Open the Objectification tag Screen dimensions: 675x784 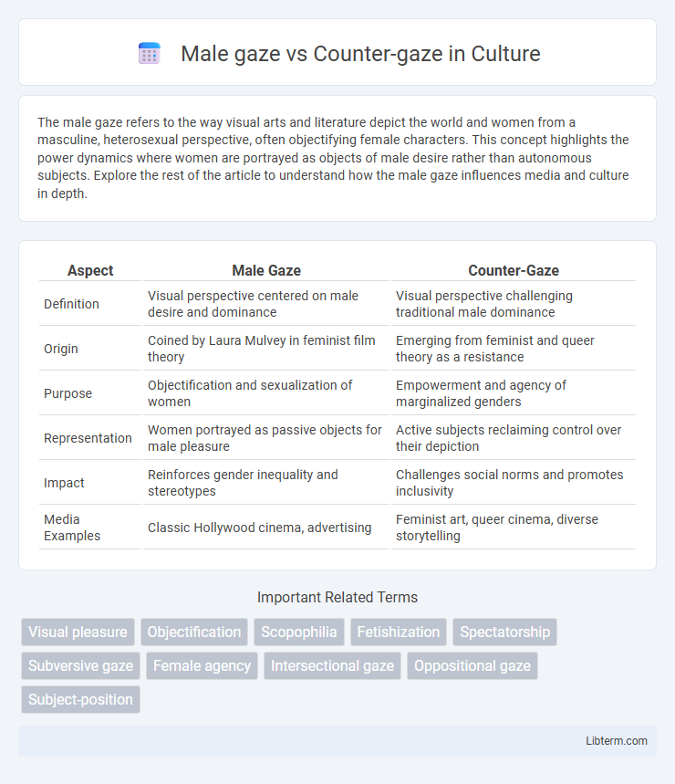click(x=194, y=632)
